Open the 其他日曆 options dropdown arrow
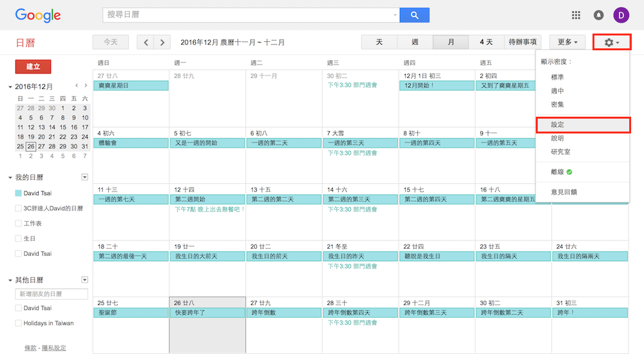Image resolution: width=644 pixels, height=354 pixels. click(x=84, y=280)
